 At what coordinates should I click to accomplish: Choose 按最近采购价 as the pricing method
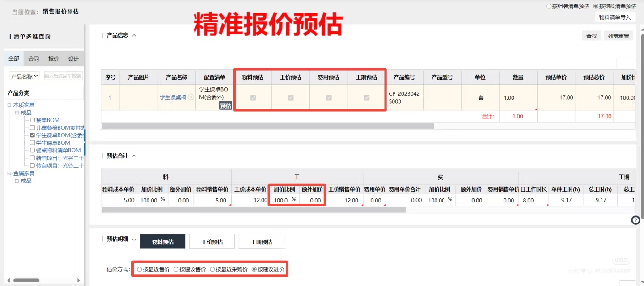212,269
